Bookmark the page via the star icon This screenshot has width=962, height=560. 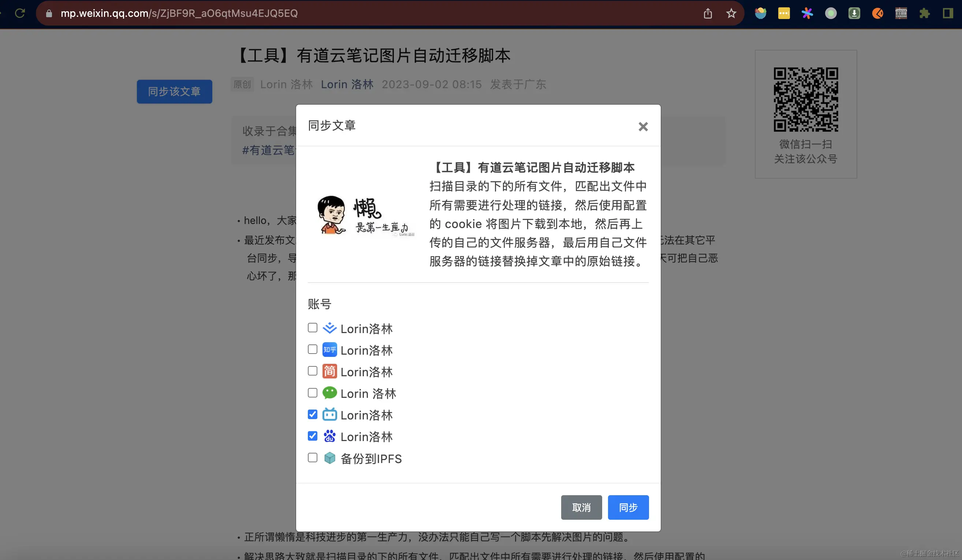(x=731, y=14)
